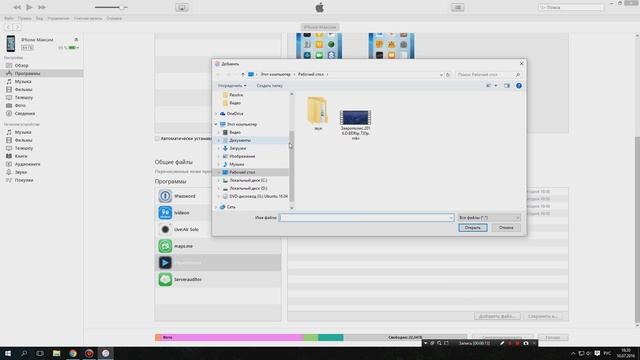Screen dimensions: 640x360
Task: Go up one folder in dialog
Action: 243,75
